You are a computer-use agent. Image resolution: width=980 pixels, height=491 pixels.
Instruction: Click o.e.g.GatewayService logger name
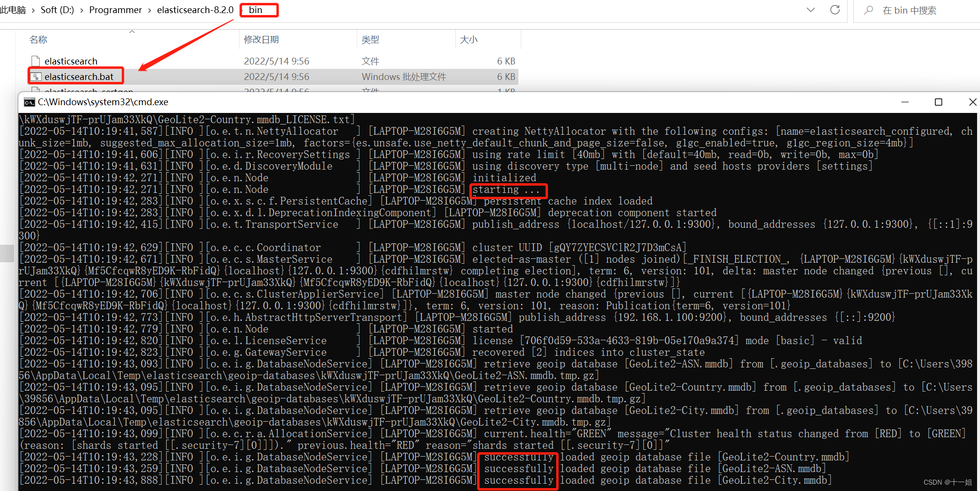pos(268,352)
